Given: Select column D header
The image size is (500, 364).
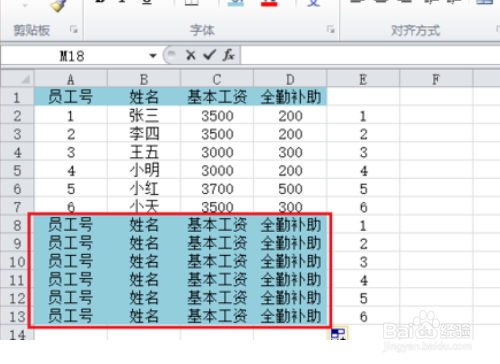Looking at the screenshot, I should (x=290, y=79).
